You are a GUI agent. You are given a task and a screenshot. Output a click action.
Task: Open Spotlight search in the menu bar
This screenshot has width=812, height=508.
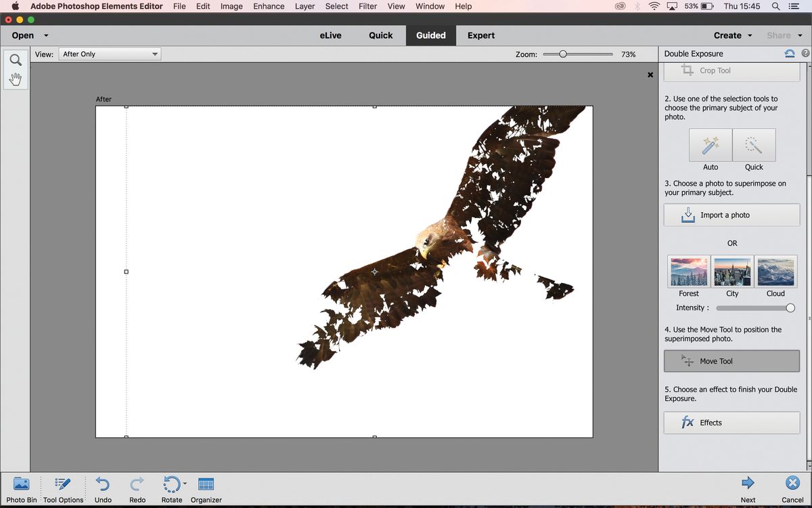pyautogui.click(x=775, y=6)
